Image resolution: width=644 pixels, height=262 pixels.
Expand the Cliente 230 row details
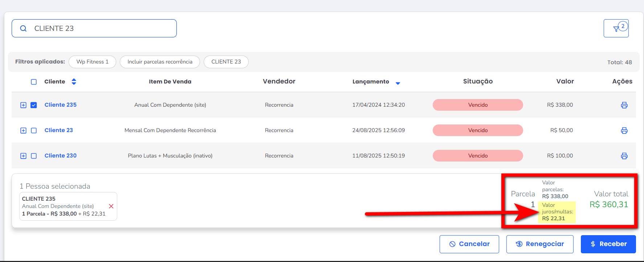click(23, 156)
